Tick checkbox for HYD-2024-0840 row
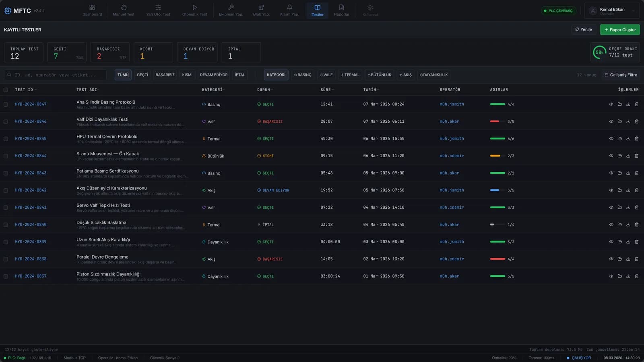This screenshot has height=362, width=644. pos(6,225)
